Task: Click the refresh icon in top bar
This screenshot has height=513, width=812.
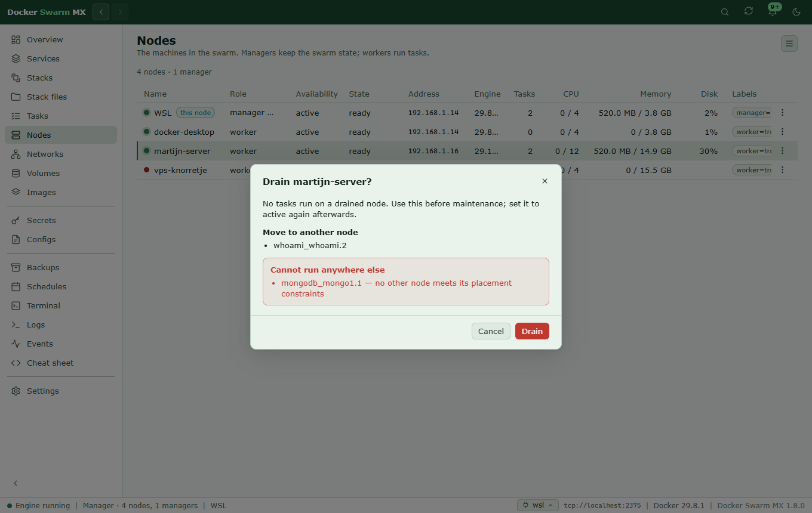Action: [x=749, y=11]
